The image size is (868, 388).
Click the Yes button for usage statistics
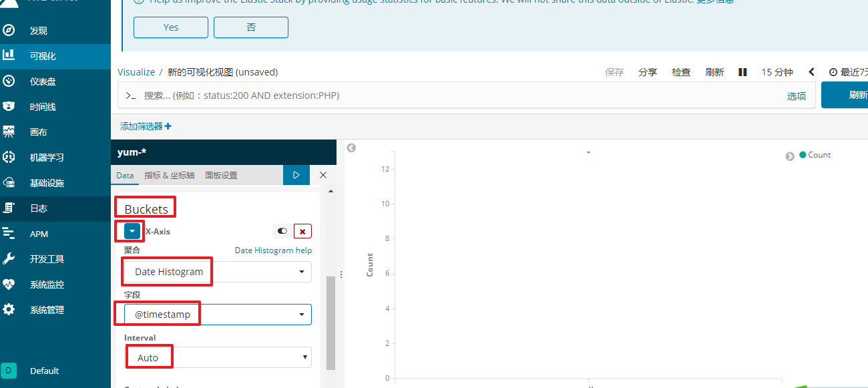[171, 27]
